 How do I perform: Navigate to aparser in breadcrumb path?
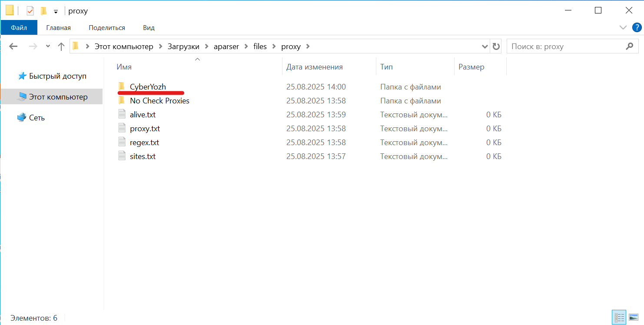[x=226, y=46]
